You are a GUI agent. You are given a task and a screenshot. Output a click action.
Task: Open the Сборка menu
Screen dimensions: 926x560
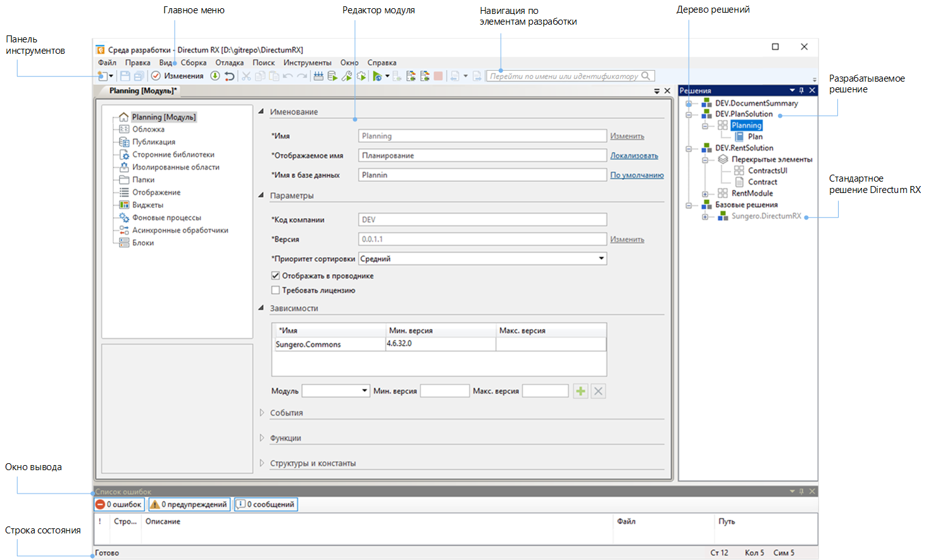[x=193, y=63]
